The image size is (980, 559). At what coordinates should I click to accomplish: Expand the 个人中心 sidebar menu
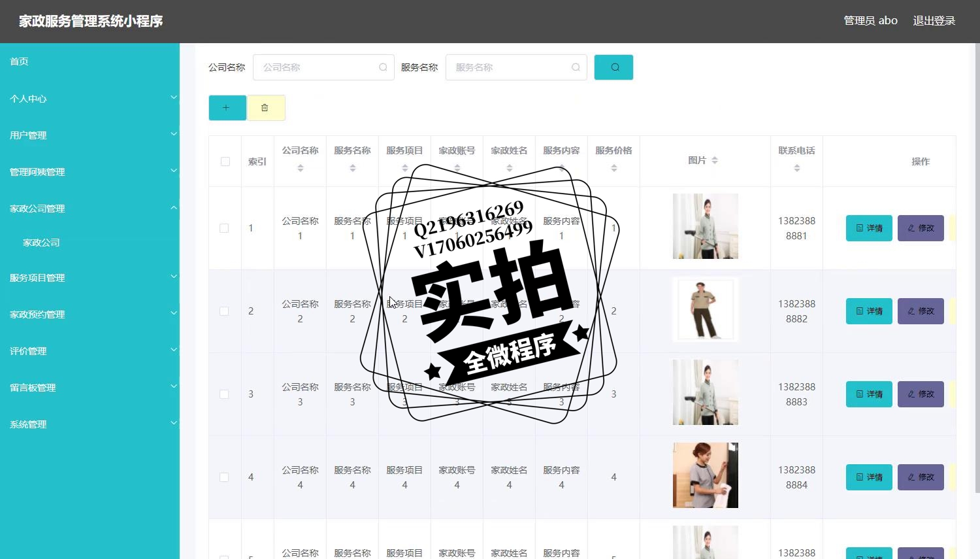(x=90, y=99)
